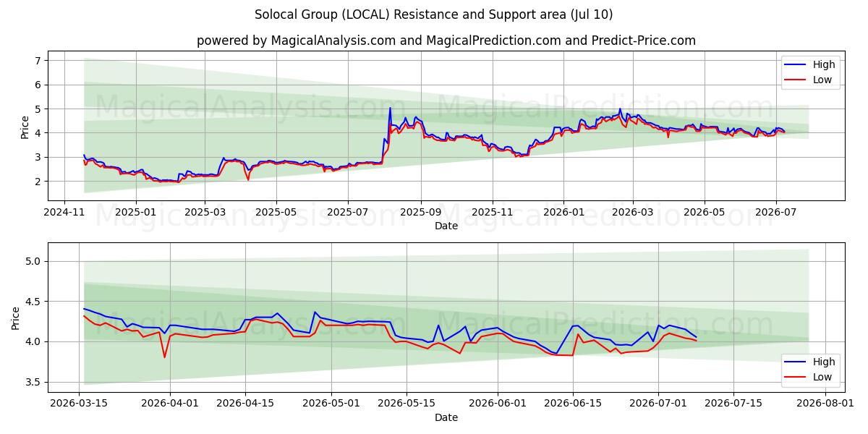Click the 'Date' x-axis label of bottom chart
Image resolution: width=868 pixels, height=434 pixels.
tap(446, 417)
